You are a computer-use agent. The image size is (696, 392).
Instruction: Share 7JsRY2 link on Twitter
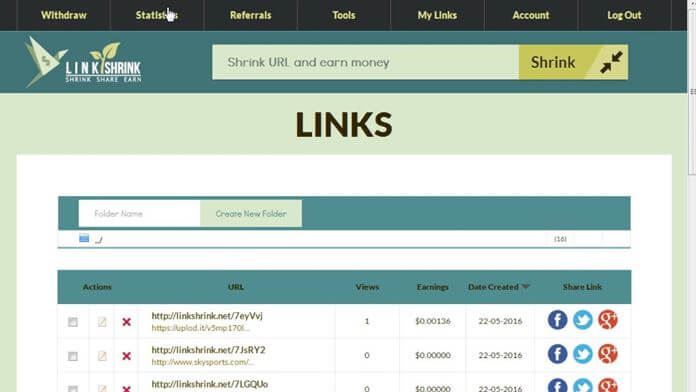point(583,354)
